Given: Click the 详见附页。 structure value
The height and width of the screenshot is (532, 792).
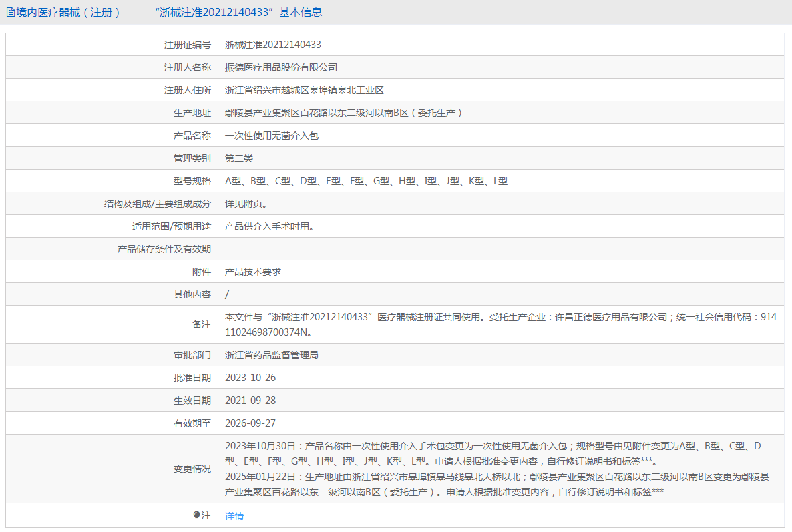Looking at the screenshot, I should click(246, 204).
